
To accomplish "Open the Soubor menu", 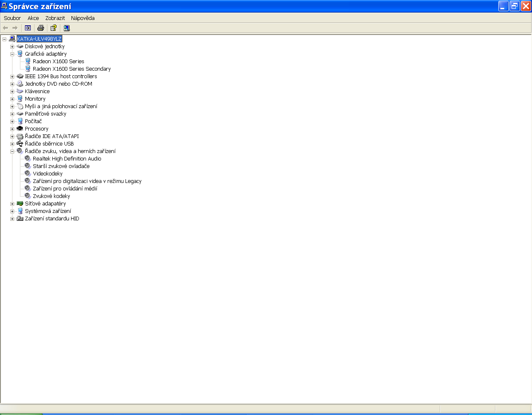I will pyautogui.click(x=12, y=18).
